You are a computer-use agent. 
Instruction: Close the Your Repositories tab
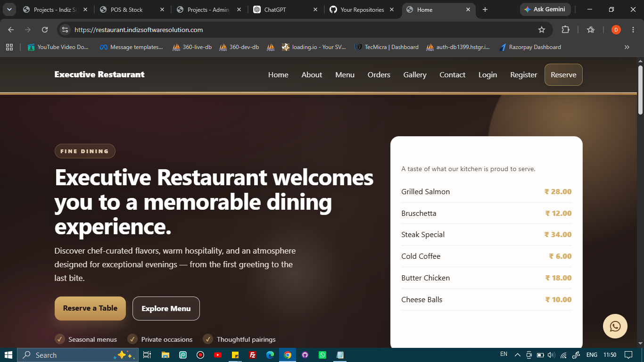(x=392, y=9)
